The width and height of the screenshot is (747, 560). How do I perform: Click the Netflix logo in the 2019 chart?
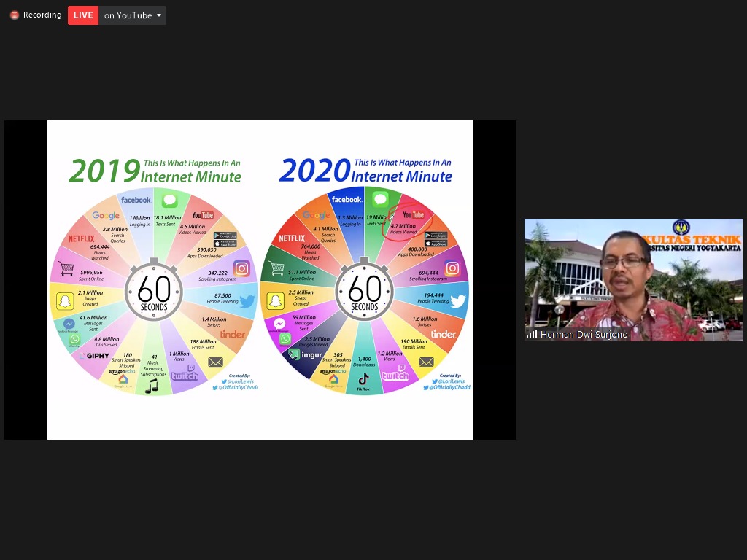[x=82, y=238]
